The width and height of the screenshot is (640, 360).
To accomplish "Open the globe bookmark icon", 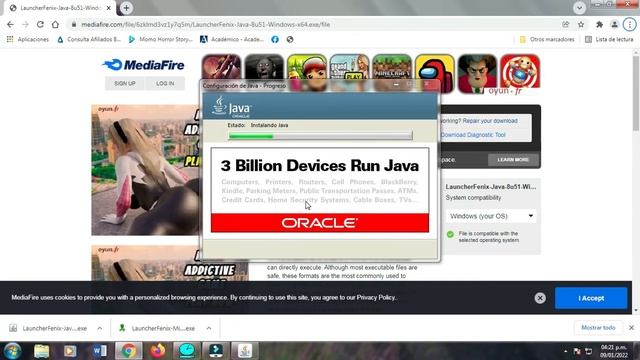I will click(x=290, y=40).
